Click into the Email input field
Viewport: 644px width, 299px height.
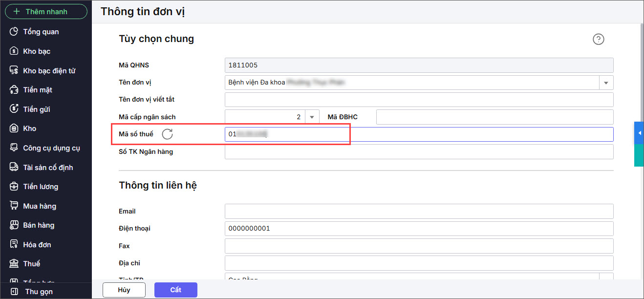[419, 212]
